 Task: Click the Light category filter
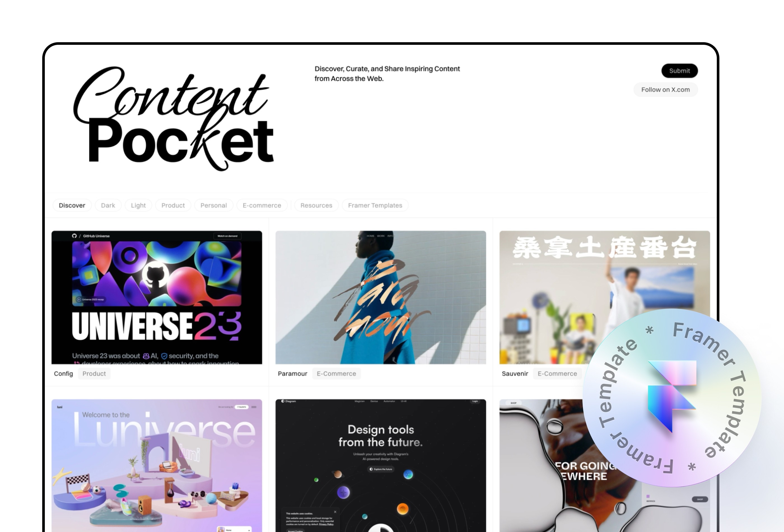click(138, 206)
